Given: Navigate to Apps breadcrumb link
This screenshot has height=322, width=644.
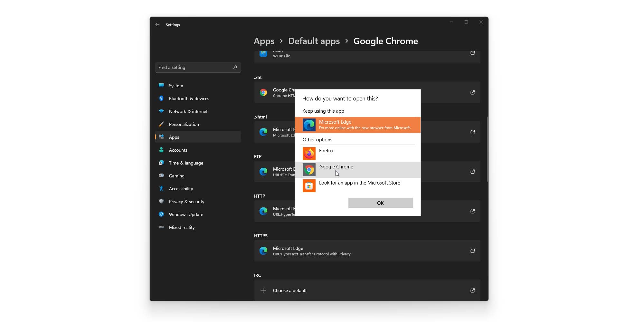Looking at the screenshot, I should coord(264,41).
